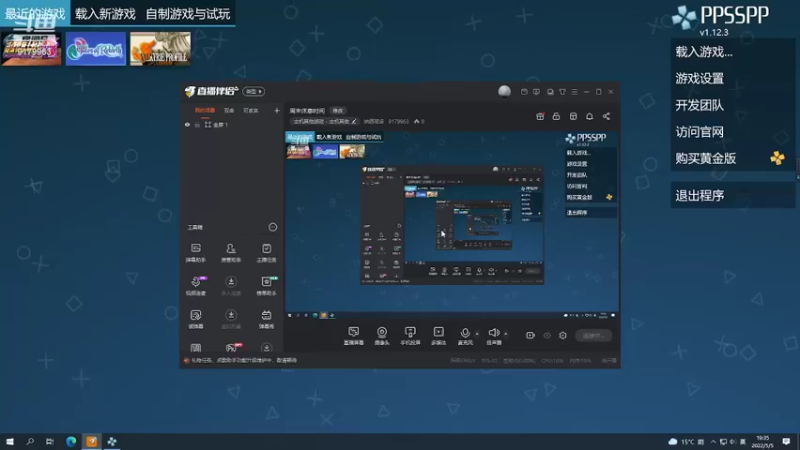Switch to 载入新游戏 tab in PPSSPP

click(x=105, y=14)
